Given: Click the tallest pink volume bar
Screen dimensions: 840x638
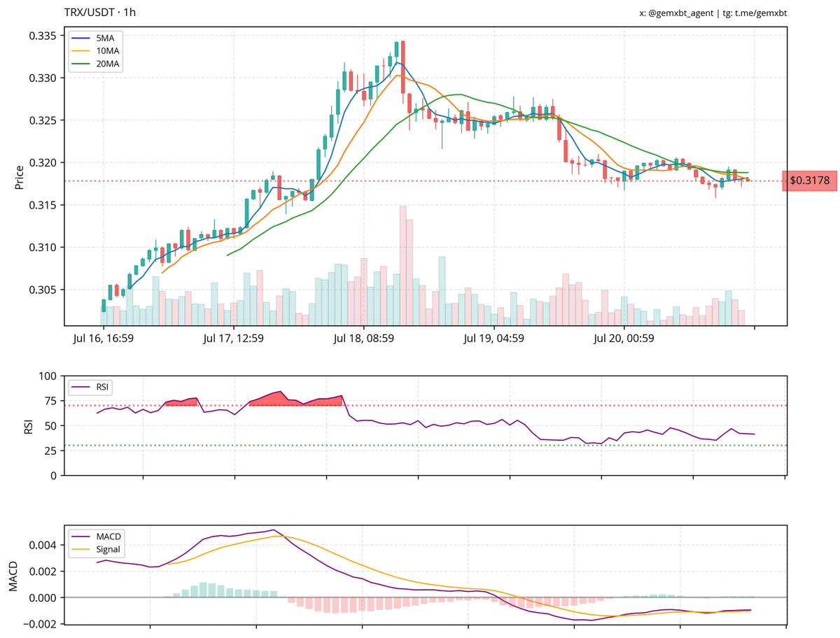Looking at the screenshot, I should click(402, 265).
